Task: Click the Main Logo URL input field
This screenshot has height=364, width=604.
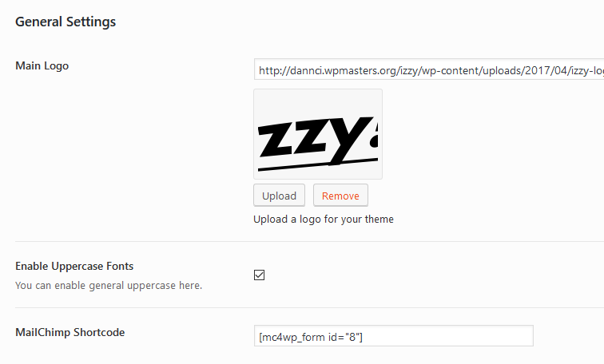Action: pos(428,70)
